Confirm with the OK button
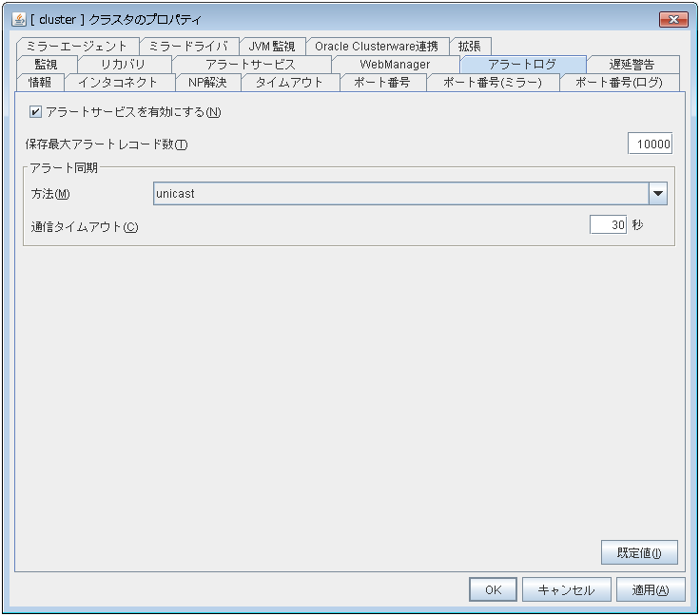The width and height of the screenshot is (700, 616). coord(493,589)
